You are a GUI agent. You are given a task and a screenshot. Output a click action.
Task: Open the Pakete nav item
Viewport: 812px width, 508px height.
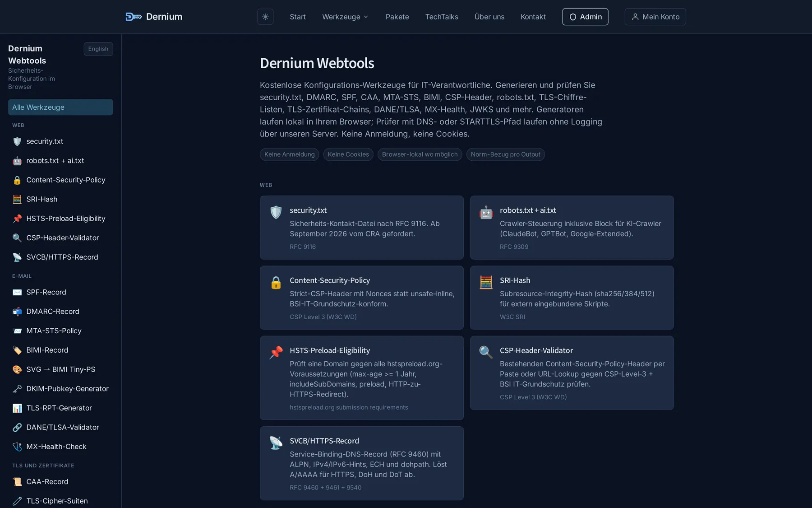pyautogui.click(x=397, y=17)
